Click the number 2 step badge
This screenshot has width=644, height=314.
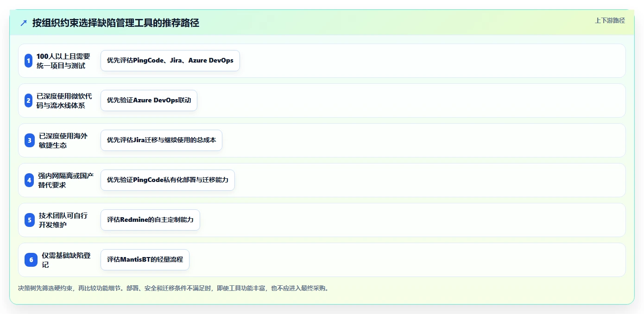click(28, 100)
